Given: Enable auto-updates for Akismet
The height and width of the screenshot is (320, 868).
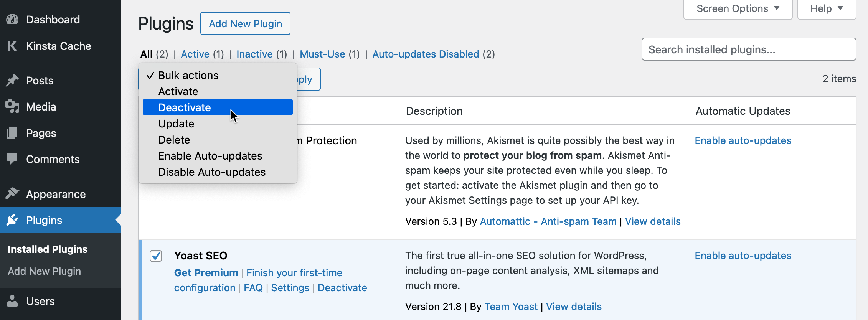Looking at the screenshot, I should click(x=743, y=140).
